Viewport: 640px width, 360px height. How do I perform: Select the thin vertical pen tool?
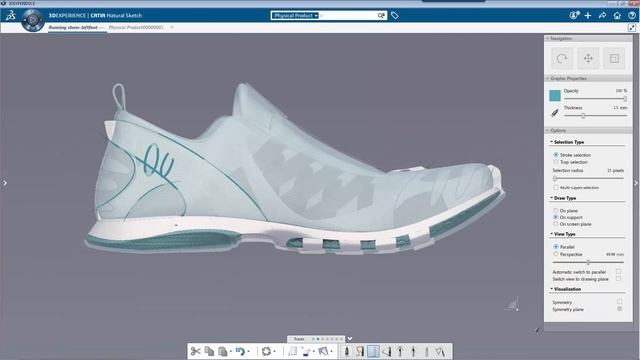tap(413, 351)
